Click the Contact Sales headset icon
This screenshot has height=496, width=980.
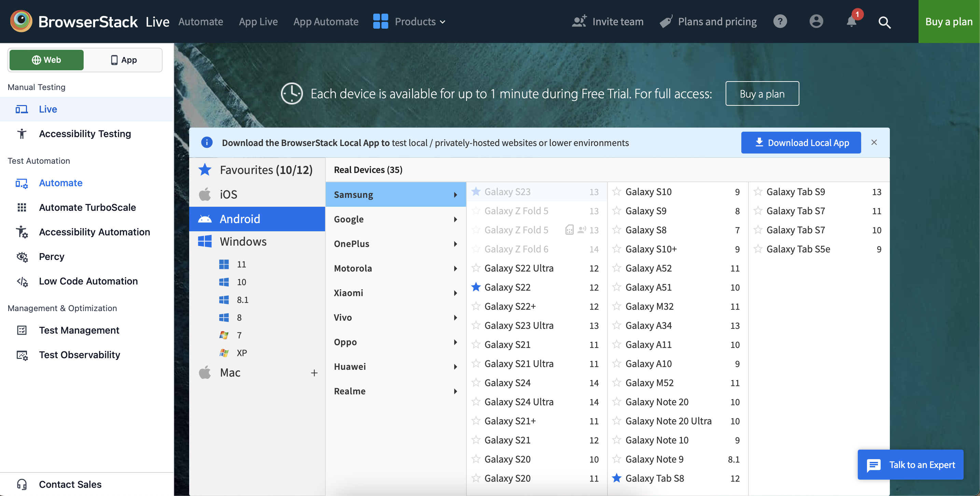(22, 484)
